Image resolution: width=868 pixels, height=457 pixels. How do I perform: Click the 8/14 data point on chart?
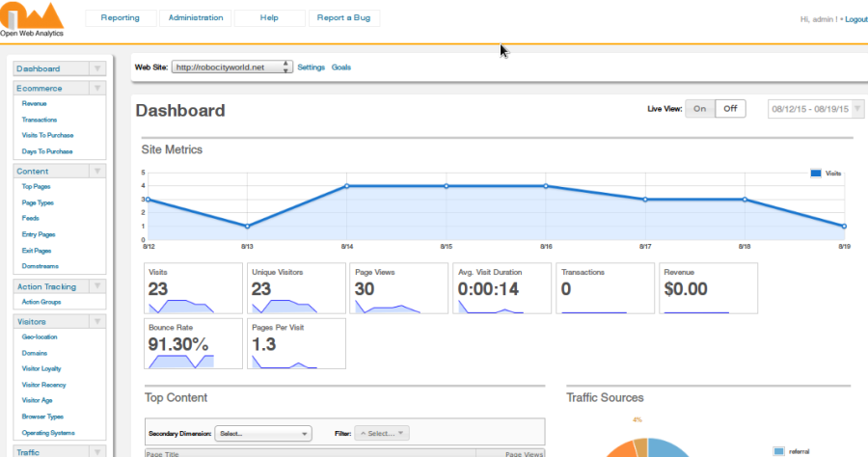click(347, 186)
